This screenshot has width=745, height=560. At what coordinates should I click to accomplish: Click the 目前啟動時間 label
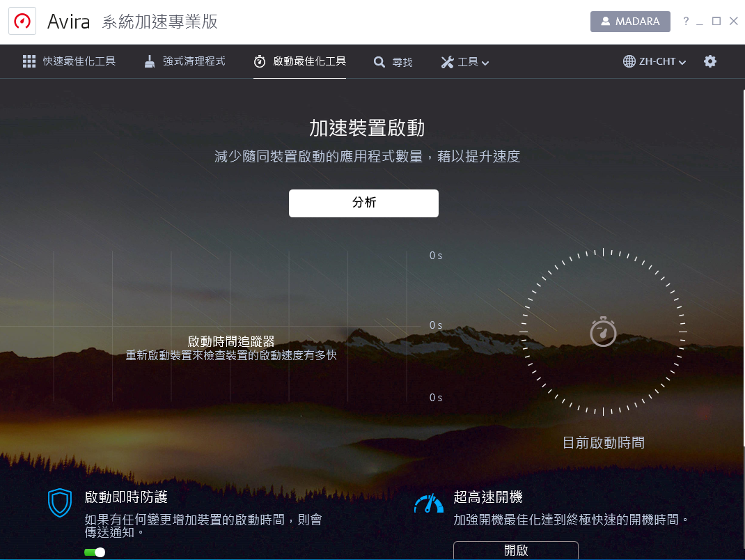pos(604,442)
